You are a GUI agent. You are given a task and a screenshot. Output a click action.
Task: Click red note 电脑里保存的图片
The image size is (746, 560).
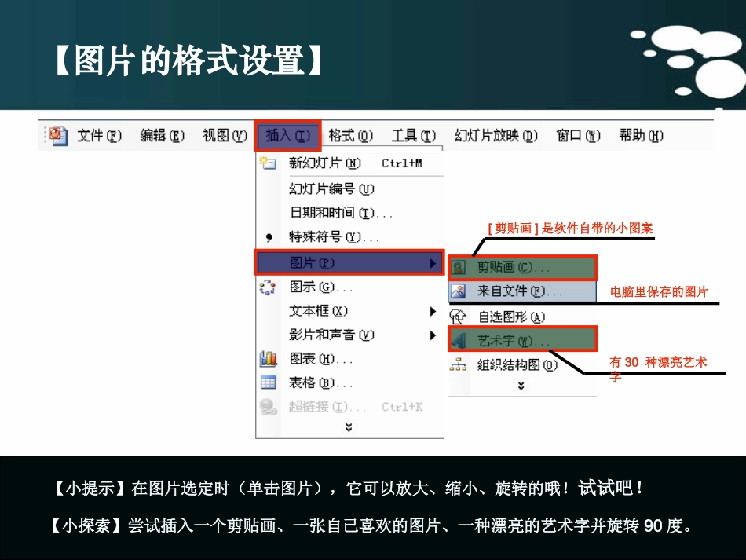click(x=659, y=291)
